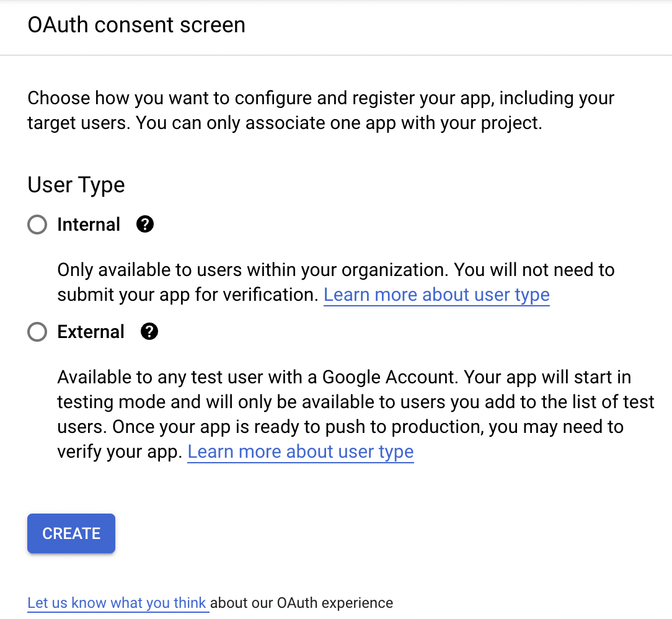Click 'testing mode and will only be available' line
This screenshot has width=672, height=619.
[x=248, y=402]
